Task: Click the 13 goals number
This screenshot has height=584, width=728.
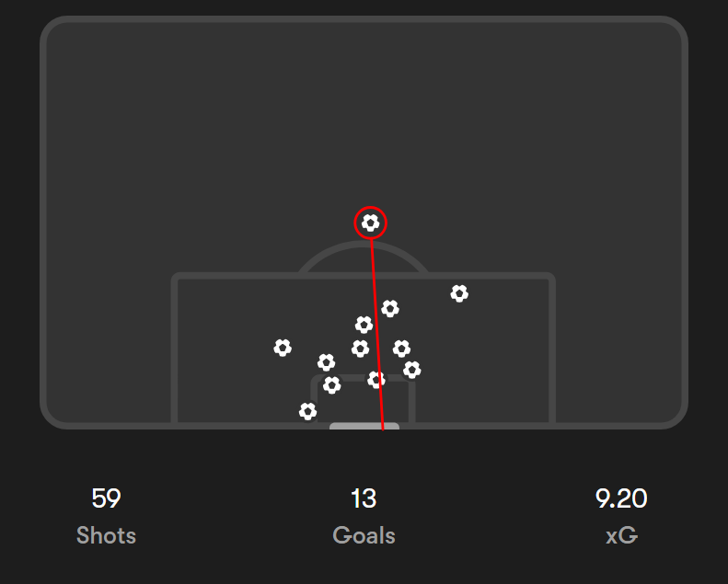Action: click(x=364, y=499)
